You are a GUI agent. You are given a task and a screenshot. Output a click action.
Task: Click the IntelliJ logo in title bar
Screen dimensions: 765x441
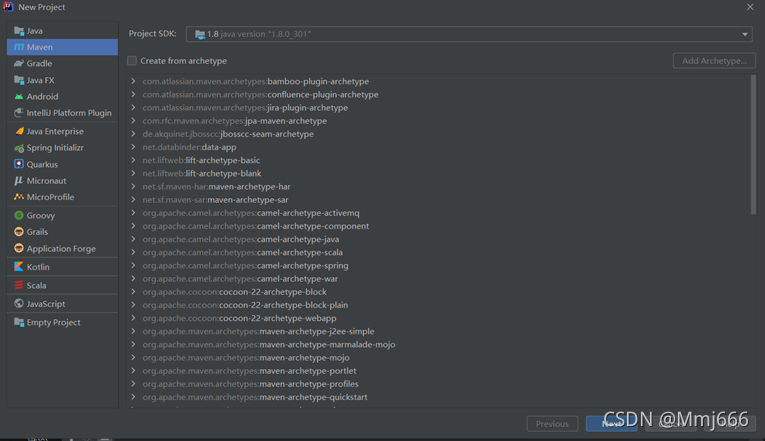(8, 7)
